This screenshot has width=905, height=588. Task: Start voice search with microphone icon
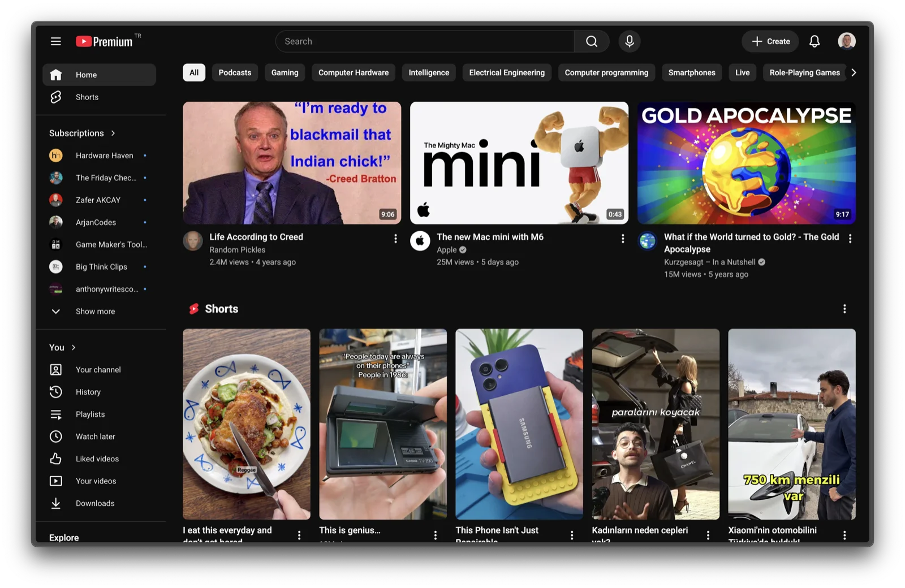pyautogui.click(x=629, y=41)
